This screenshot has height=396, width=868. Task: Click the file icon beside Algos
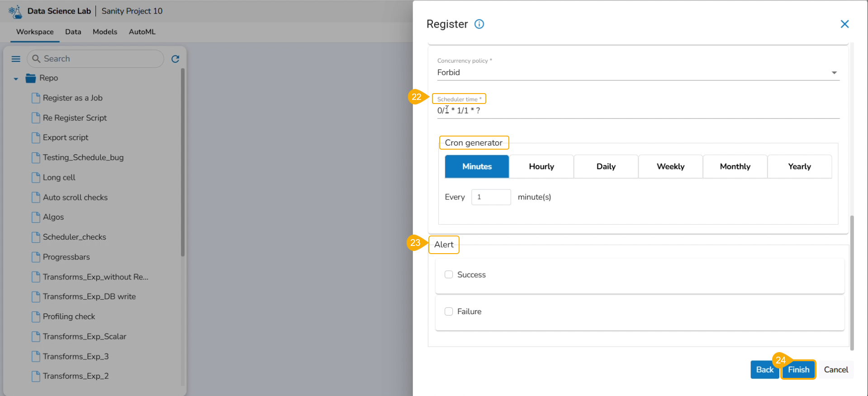click(36, 217)
